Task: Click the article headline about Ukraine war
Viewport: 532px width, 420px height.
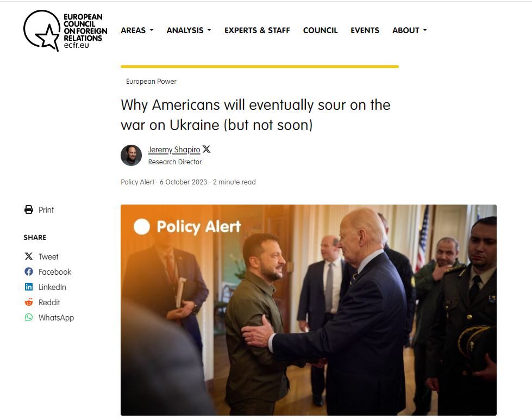Action: pyautogui.click(x=255, y=115)
